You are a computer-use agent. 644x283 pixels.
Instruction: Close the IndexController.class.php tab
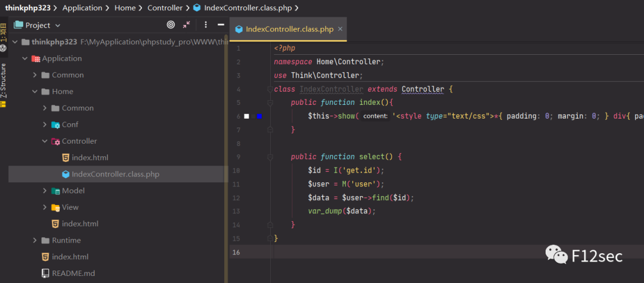[340, 29]
